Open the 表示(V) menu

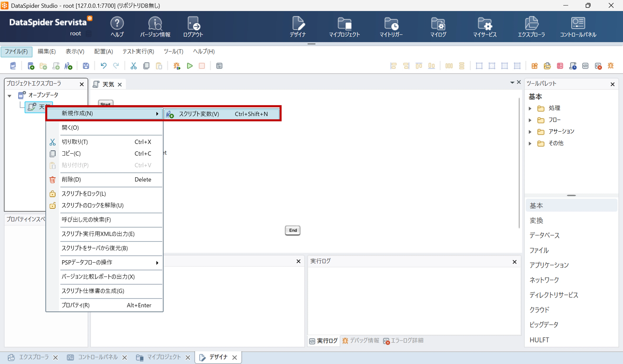75,52
